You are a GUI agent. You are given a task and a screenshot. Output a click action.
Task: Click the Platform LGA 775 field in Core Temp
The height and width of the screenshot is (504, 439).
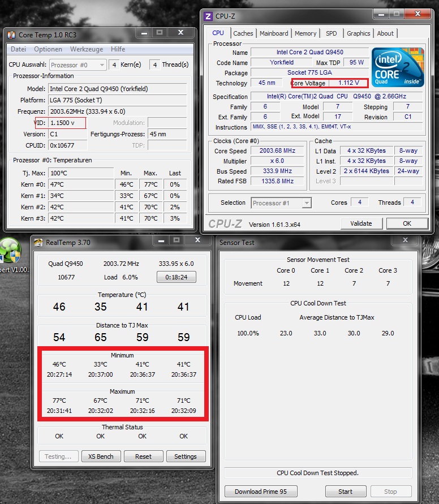coord(118,100)
